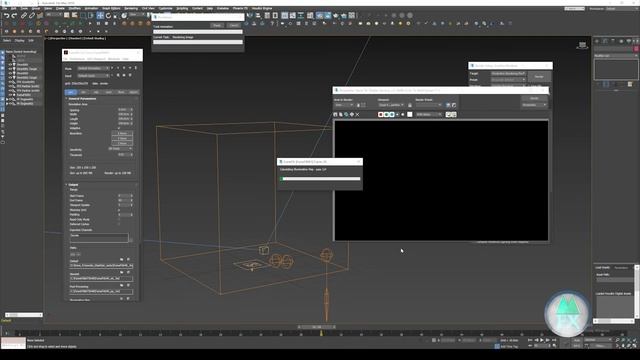Click the Render button in frame window
This screenshot has height=360, width=640.
[534, 98]
